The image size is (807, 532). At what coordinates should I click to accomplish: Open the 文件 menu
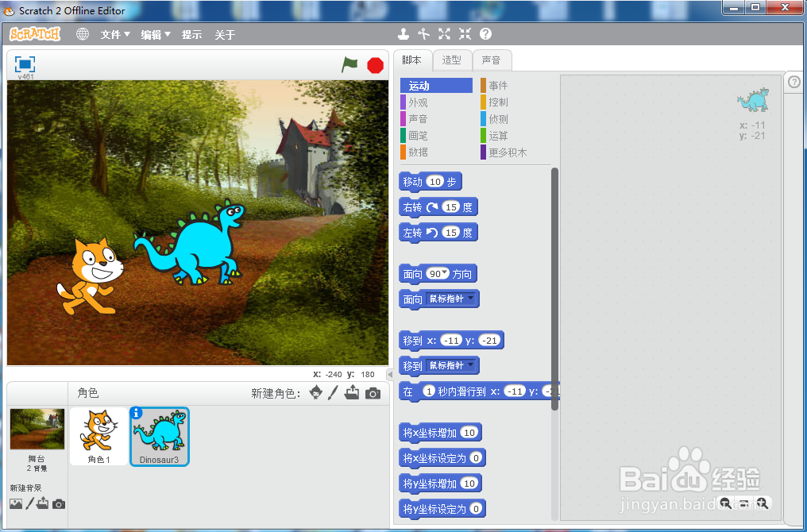114,34
